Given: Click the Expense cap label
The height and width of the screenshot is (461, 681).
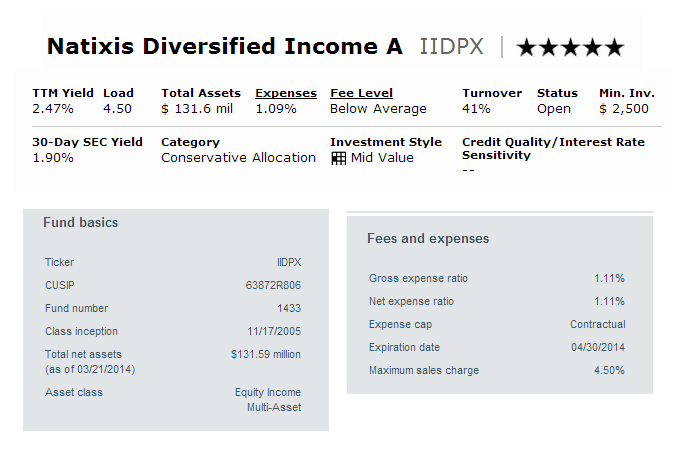Looking at the screenshot, I should pos(400,325).
